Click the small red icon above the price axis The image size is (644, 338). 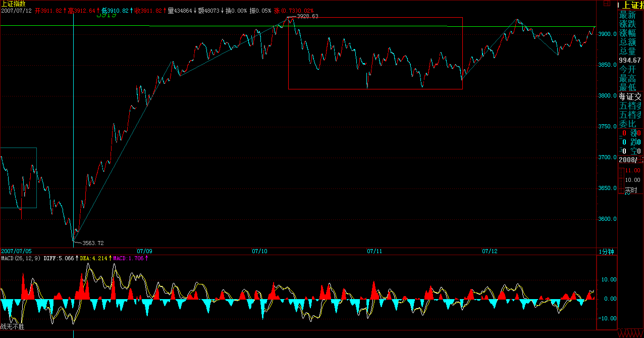[x=607, y=4]
